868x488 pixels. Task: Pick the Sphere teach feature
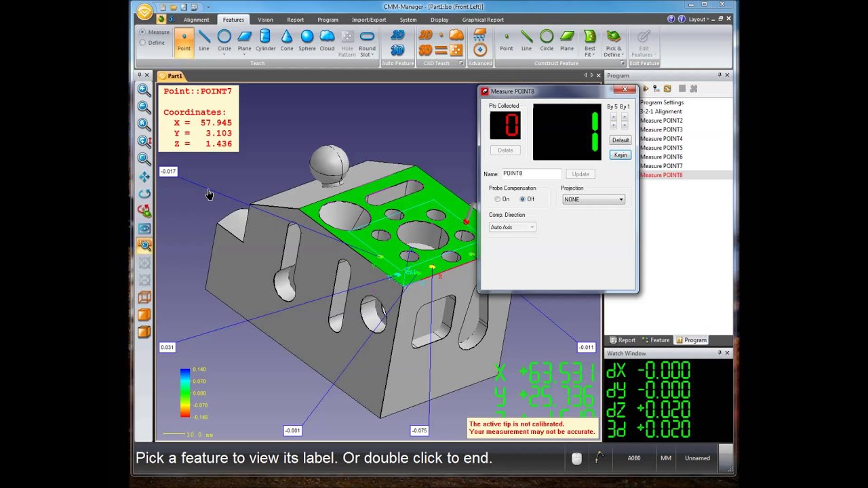307,41
